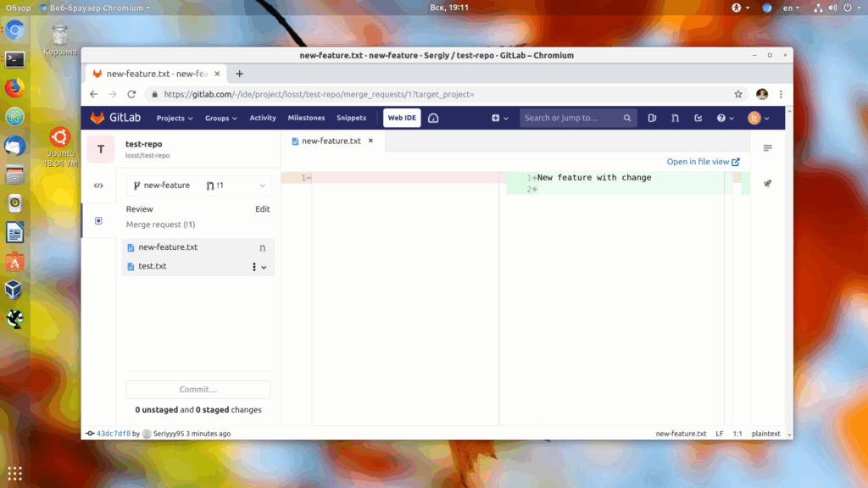Screen dimensions: 868x488
Task: Open commit 43dc7df8 link in the status bar
Action: click(114, 434)
